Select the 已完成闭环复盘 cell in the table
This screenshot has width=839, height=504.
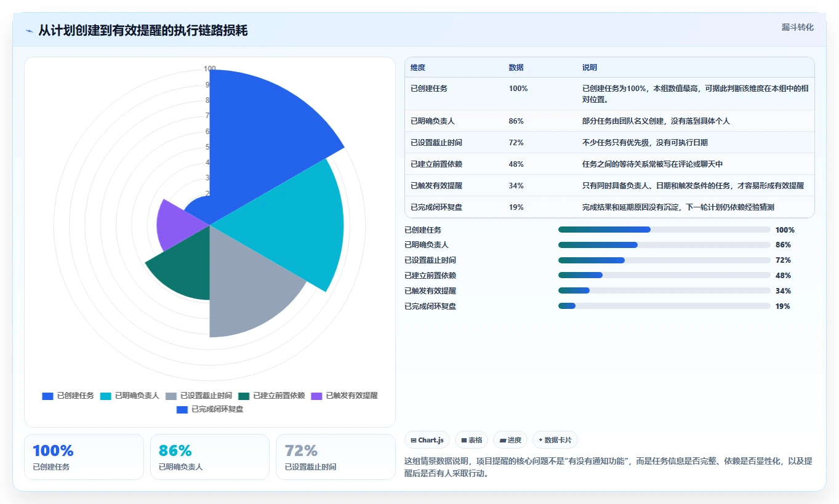(436, 207)
